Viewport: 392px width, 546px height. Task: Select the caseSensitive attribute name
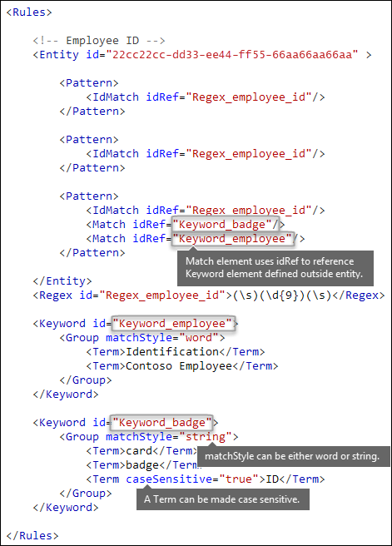point(169,479)
